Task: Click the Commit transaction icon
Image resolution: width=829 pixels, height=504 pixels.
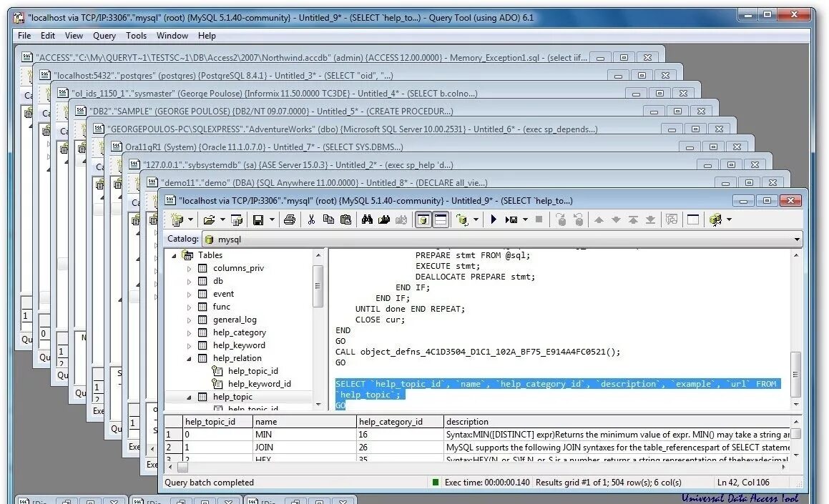Action: click(x=561, y=219)
